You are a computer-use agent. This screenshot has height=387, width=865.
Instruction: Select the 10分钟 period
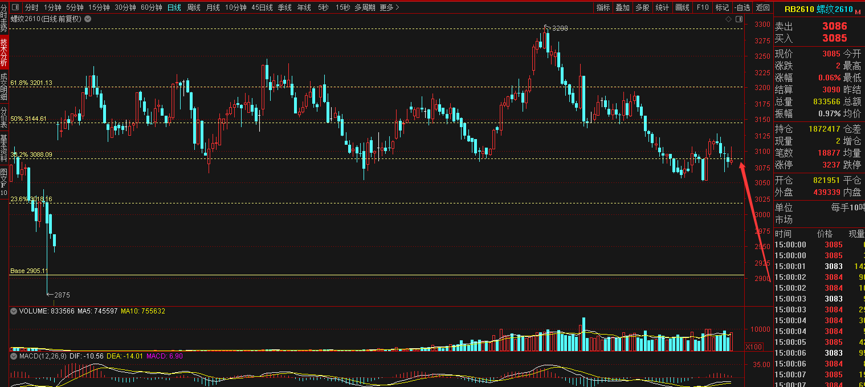(236, 8)
